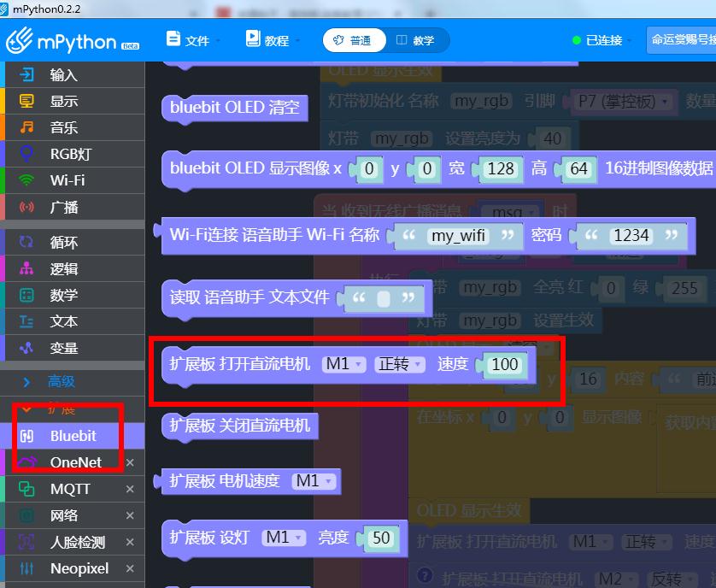Switch to 普通 mode

tap(355, 40)
